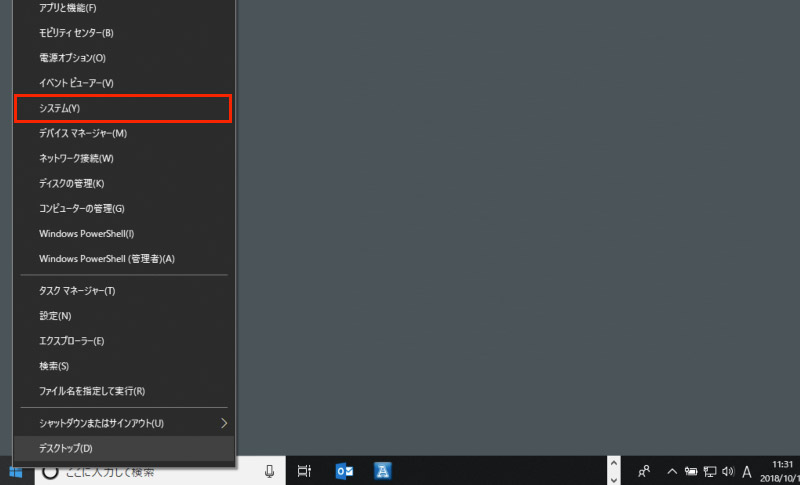Viewport: 800px width, 485px height.
Task: Open the blue A app on taskbar
Action: [x=383, y=471]
